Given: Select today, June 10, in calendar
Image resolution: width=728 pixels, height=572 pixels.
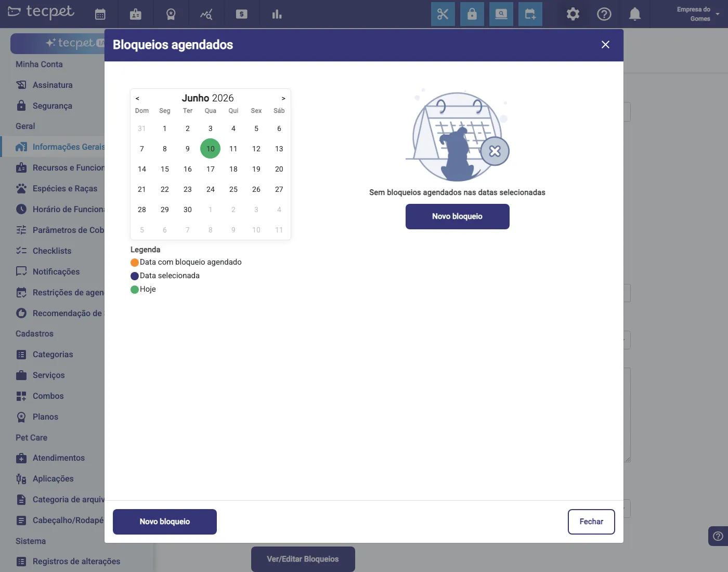Looking at the screenshot, I should click(211, 149).
